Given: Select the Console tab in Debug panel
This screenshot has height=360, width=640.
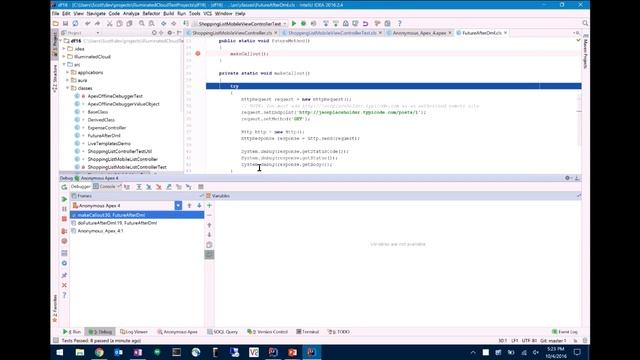Looking at the screenshot, I should point(107,187).
